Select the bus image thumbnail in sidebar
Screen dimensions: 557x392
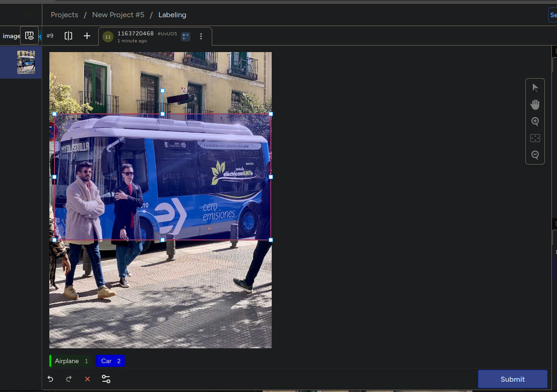pyautogui.click(x=26, y=62)
